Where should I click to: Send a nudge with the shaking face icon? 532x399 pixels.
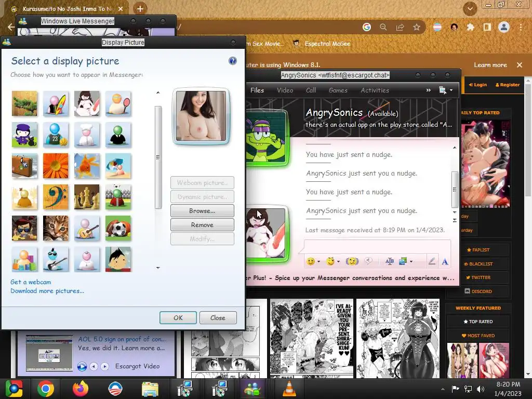pos(352,261)
